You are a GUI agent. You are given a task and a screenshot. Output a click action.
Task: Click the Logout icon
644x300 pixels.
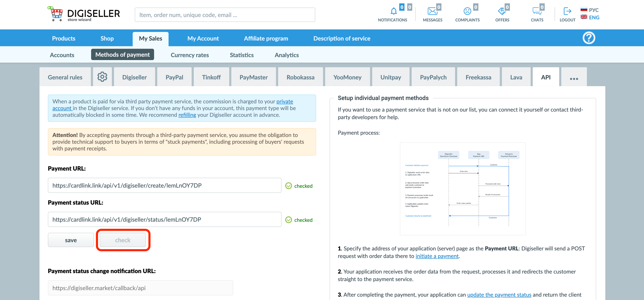coord(567,11)
